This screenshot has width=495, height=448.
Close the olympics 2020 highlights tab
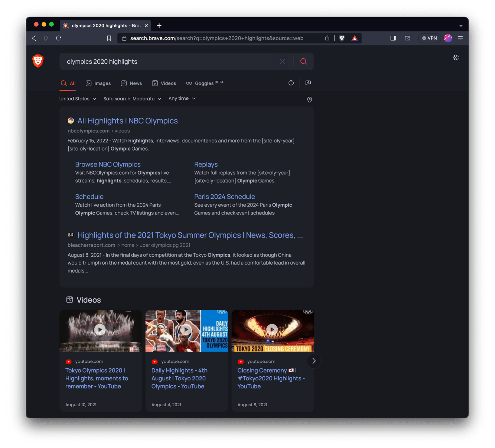(146, 26)
